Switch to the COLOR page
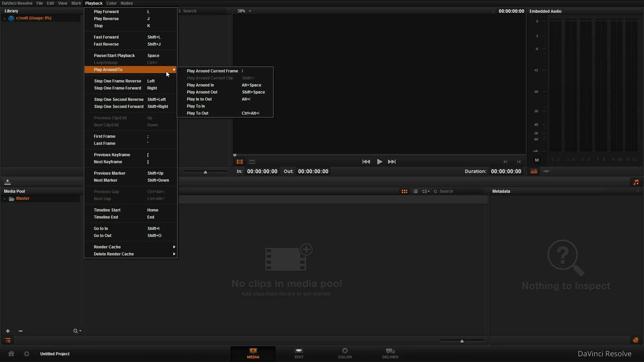 click(345, 353)
